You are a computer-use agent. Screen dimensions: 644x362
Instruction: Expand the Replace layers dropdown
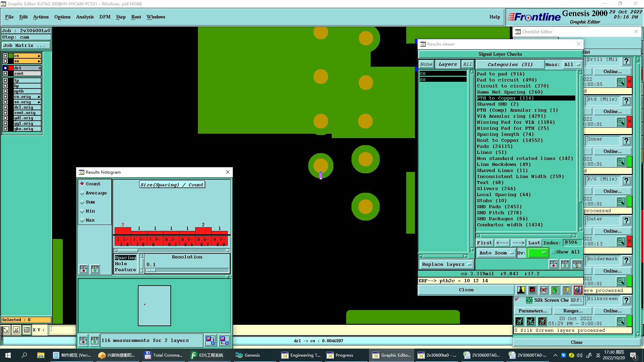[446, 264]
